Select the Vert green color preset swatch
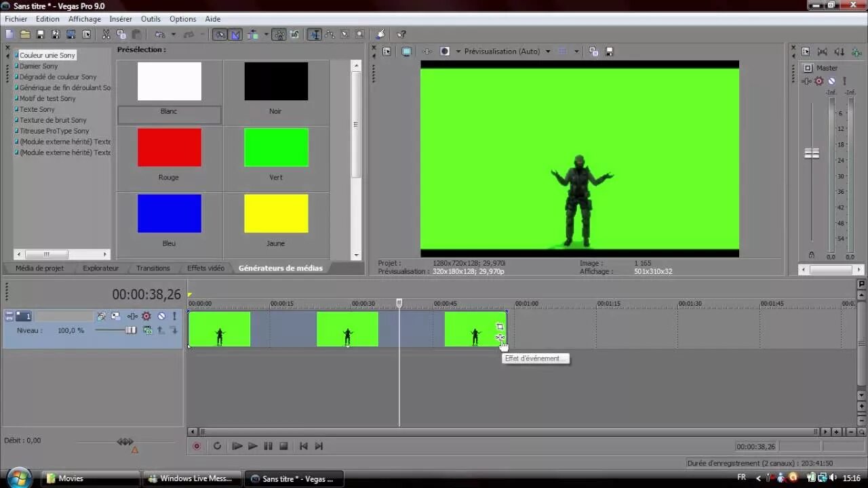Screen dimensions: 868x488 coord(275,147)
